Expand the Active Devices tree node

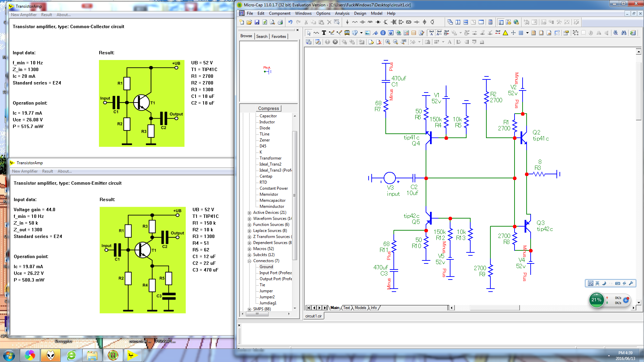[x=249, y=213]
